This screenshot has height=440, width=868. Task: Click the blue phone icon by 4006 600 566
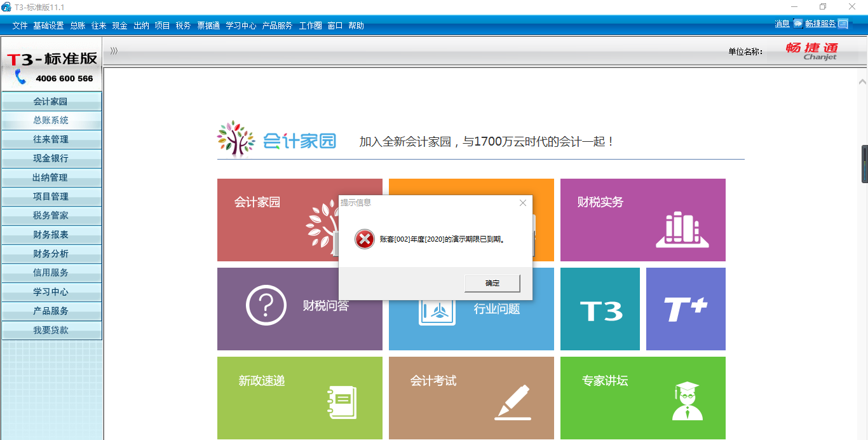click(x=20, y=77)
